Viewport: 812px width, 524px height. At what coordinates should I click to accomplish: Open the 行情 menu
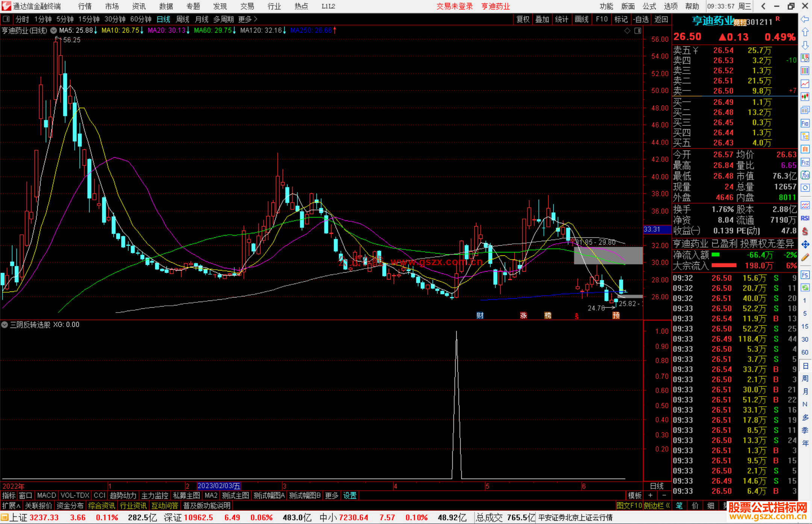tap(85, 6)
